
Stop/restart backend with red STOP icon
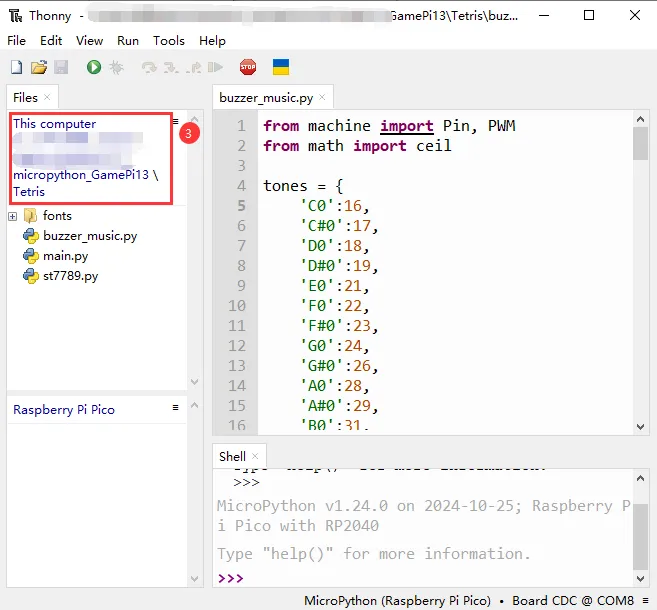coord(248,67)
